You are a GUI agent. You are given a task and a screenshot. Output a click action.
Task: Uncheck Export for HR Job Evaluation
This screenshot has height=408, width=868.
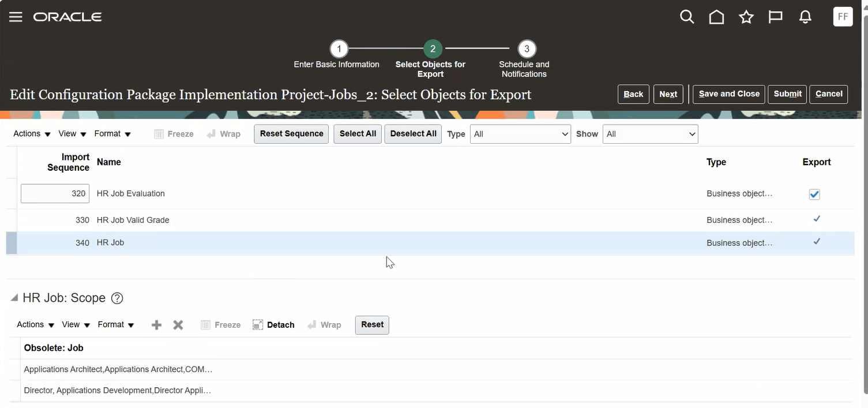[x=814, y=194]
